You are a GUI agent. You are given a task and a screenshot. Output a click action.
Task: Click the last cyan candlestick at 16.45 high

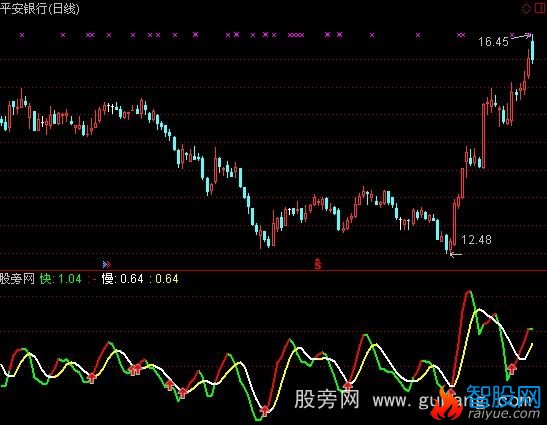(532, 49)
